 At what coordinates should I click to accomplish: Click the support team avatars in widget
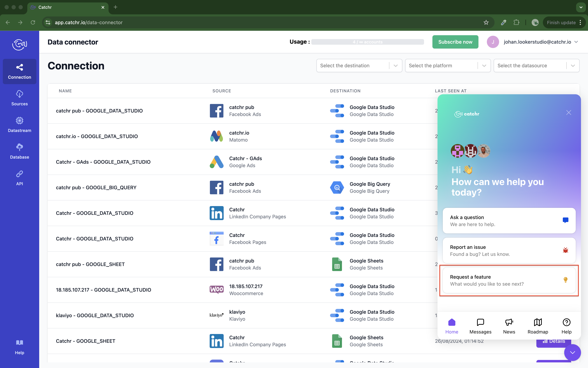(470, 151)
